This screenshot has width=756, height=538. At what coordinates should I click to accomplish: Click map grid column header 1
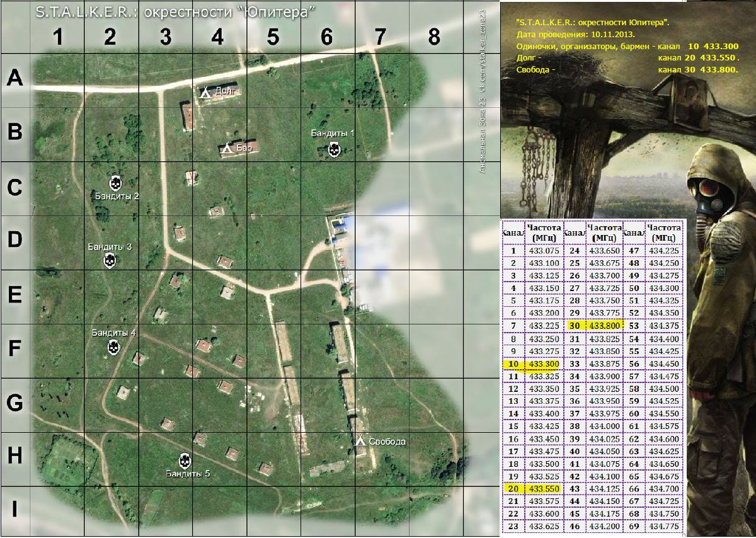coord(57,38)
